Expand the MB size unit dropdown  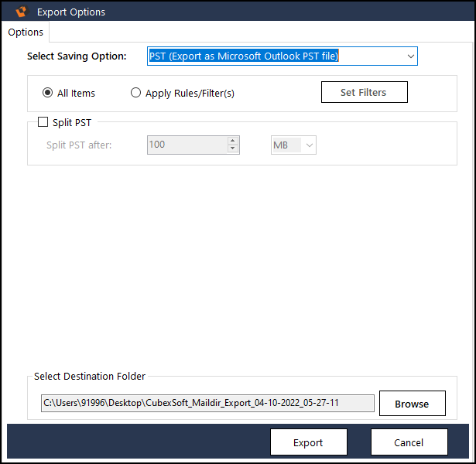click(x=293, y=145)
